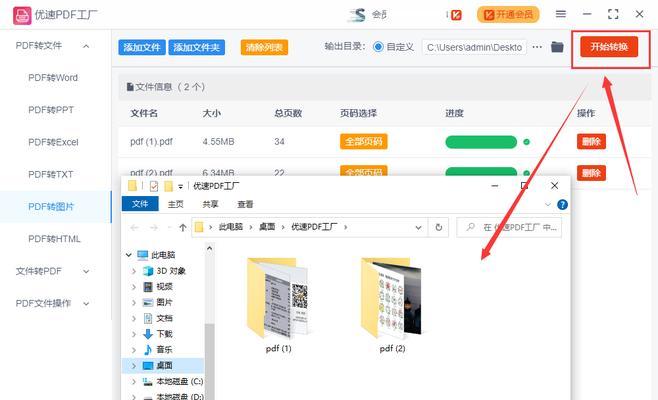The image size is (658, 400).
Task: Select 图片 in navigation tree
Action: (x=164, y=302)
